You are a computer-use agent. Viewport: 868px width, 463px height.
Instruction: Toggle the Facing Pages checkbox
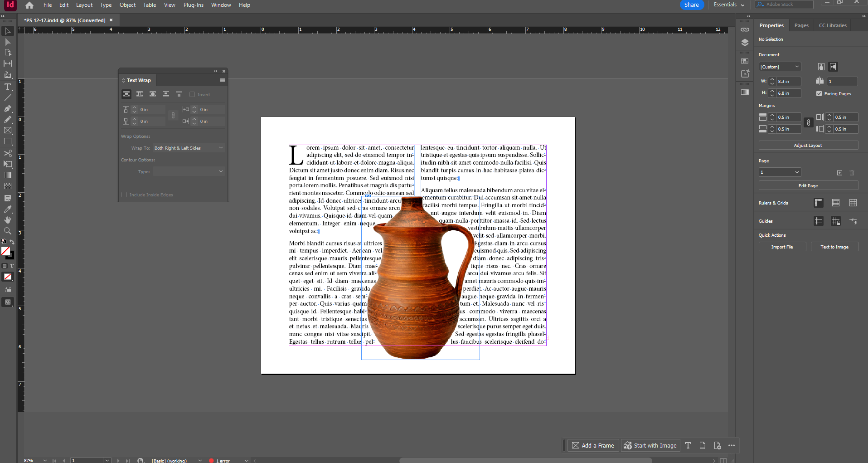click(x=819, y=93)
